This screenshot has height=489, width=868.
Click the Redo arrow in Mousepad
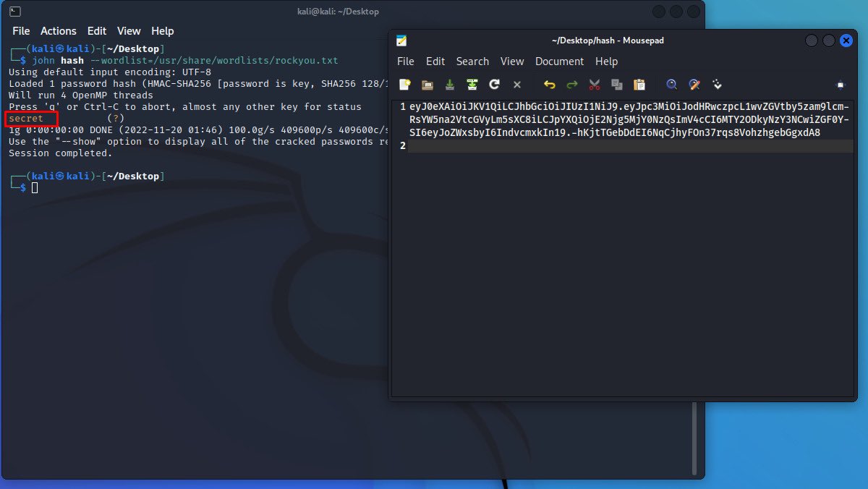[572, 85]
